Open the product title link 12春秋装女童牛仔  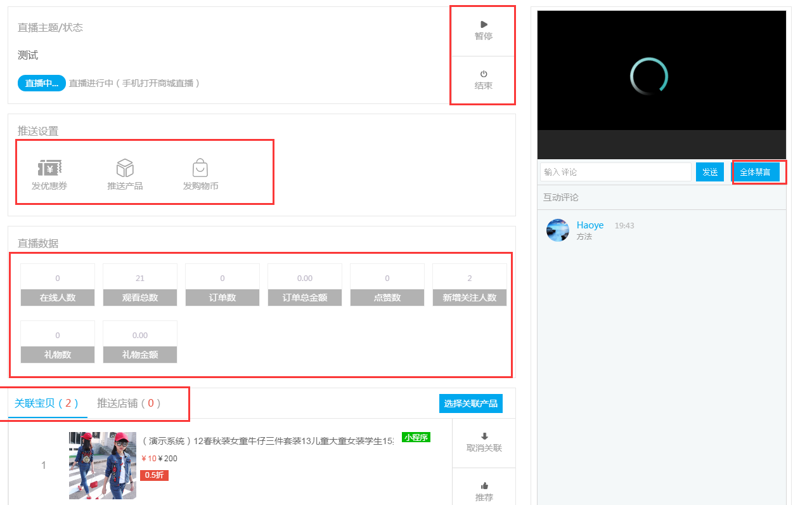[267, 441]
